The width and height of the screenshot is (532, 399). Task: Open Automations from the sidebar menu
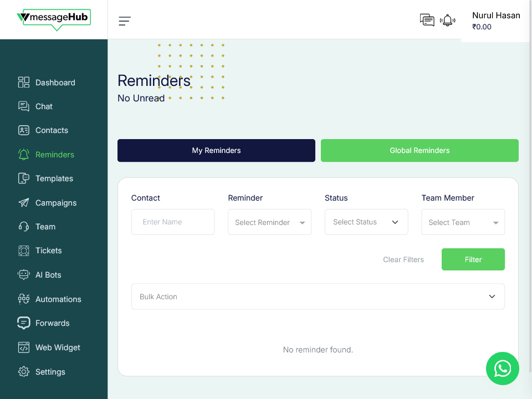point(58,299)
